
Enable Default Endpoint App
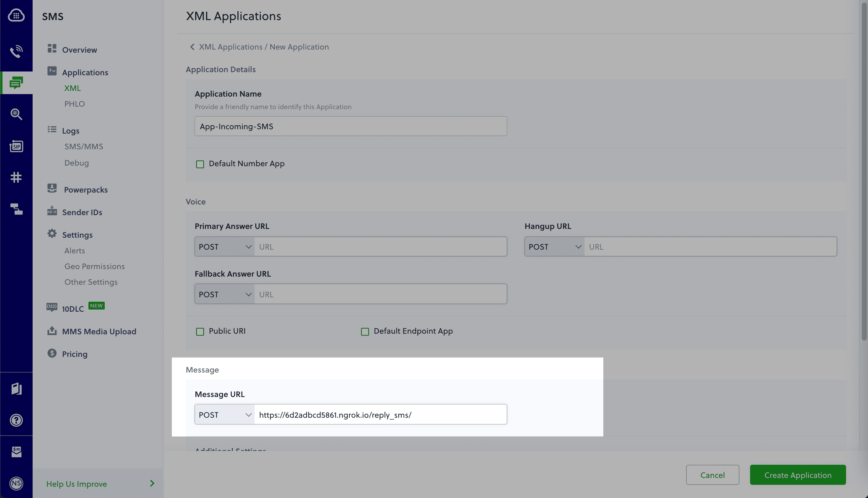coord(365,331)
